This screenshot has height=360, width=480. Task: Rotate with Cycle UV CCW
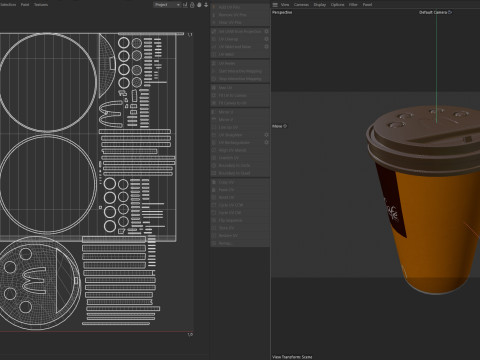(x=240, y=205)
